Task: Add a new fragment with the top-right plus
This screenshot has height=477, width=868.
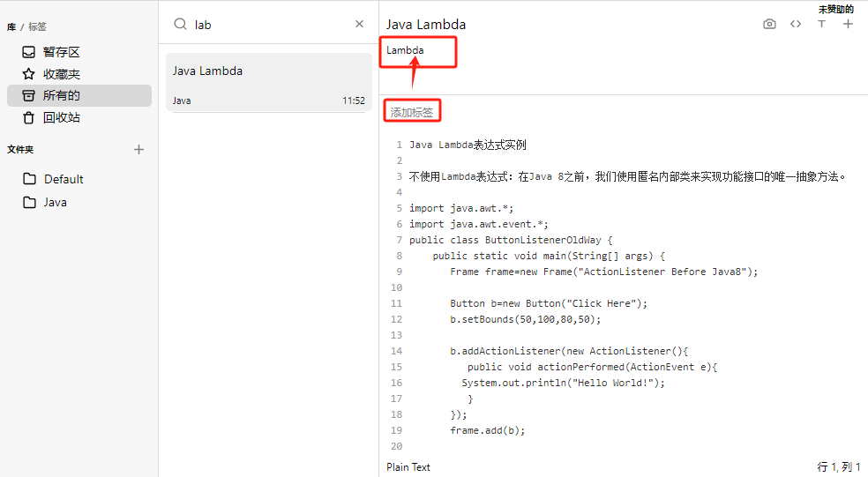Action: point(848,24)
